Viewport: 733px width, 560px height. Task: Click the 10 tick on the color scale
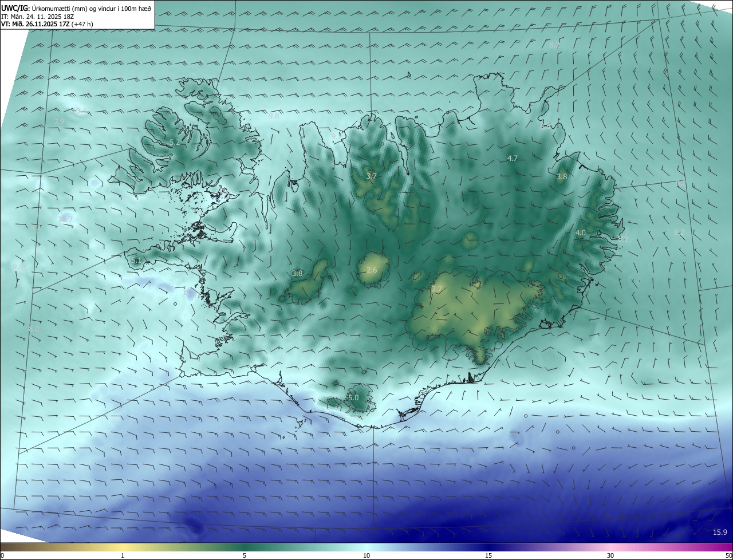coord(366,555)
